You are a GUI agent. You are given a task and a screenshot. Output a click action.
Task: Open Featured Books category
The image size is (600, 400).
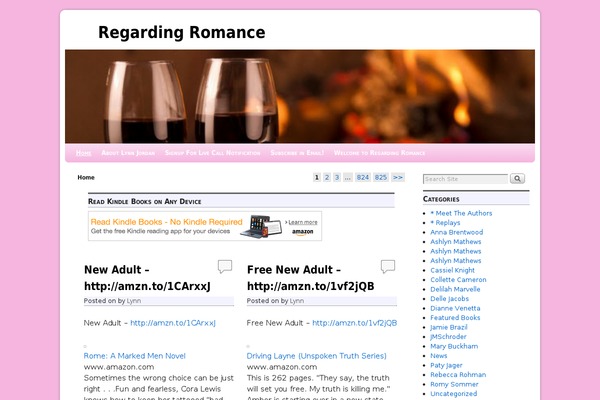(x=455, y=318)
